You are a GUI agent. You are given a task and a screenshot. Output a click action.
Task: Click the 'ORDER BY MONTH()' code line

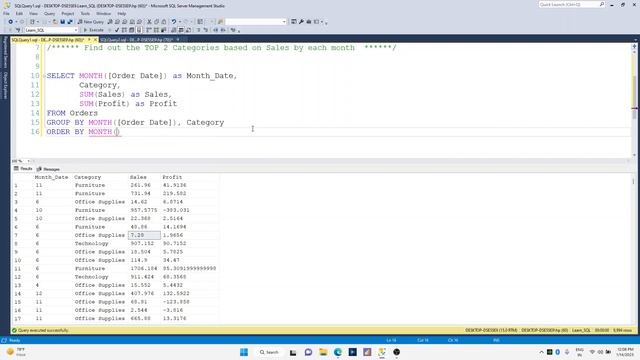pos(83,132)
